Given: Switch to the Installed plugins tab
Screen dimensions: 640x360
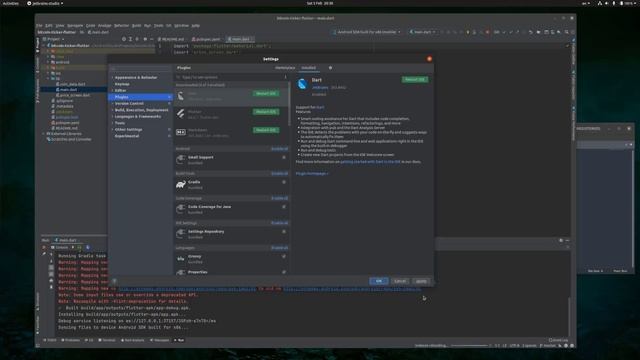Looking at the screenshot, I should (309, 68).
